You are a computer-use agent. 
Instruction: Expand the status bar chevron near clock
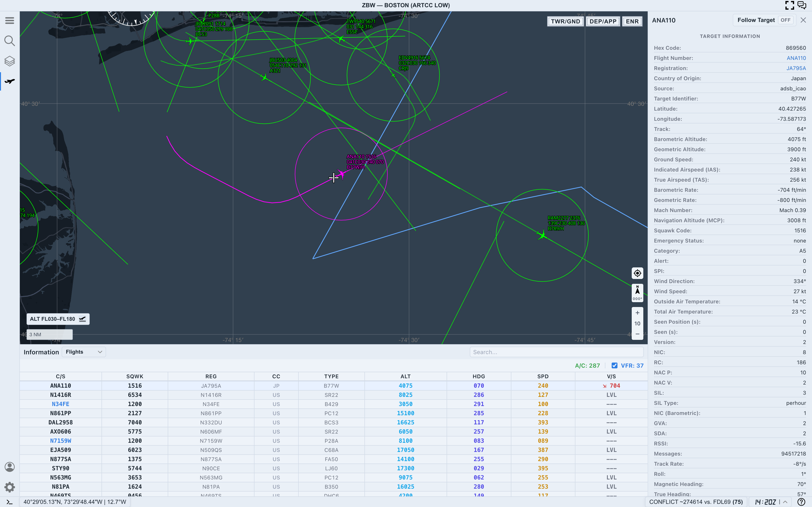coord(785,502)
